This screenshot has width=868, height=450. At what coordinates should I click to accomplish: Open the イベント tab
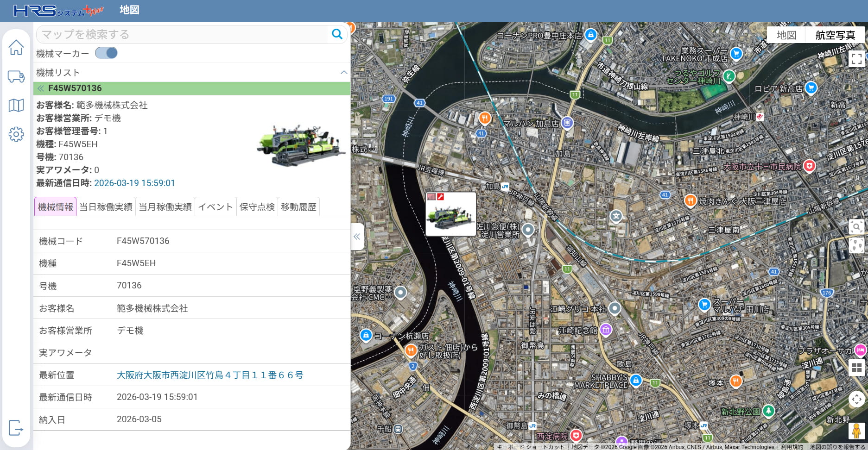pyautogui.click(x=215, y=206)
